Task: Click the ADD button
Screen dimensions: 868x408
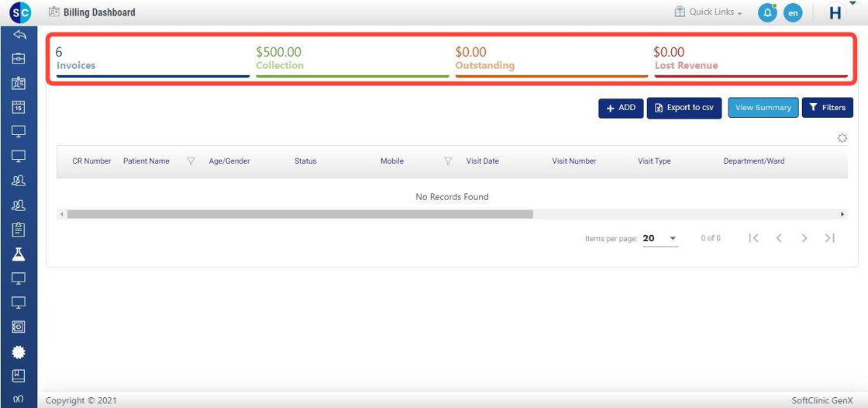Action: pyautogui.click(x=621, y=108)
